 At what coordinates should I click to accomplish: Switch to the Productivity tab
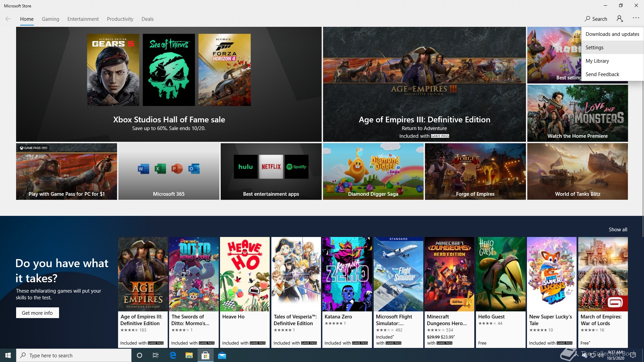(x=120, y=19)
